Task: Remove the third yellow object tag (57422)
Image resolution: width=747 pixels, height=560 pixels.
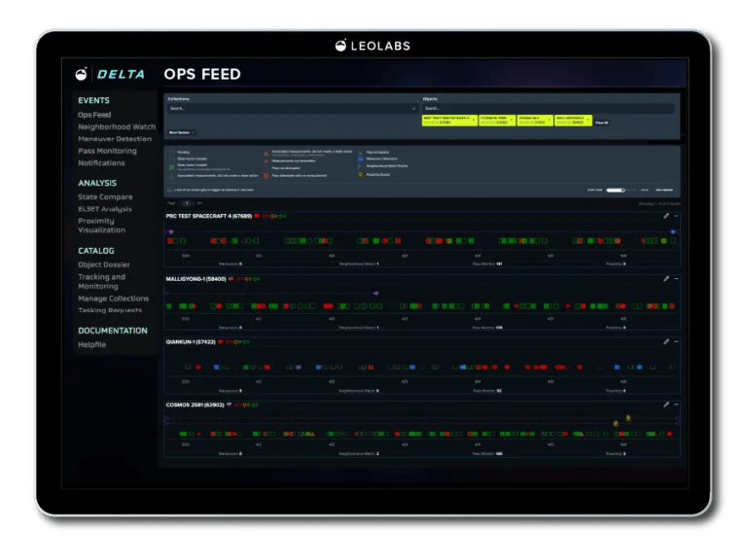Action: [x=550, y=120]
